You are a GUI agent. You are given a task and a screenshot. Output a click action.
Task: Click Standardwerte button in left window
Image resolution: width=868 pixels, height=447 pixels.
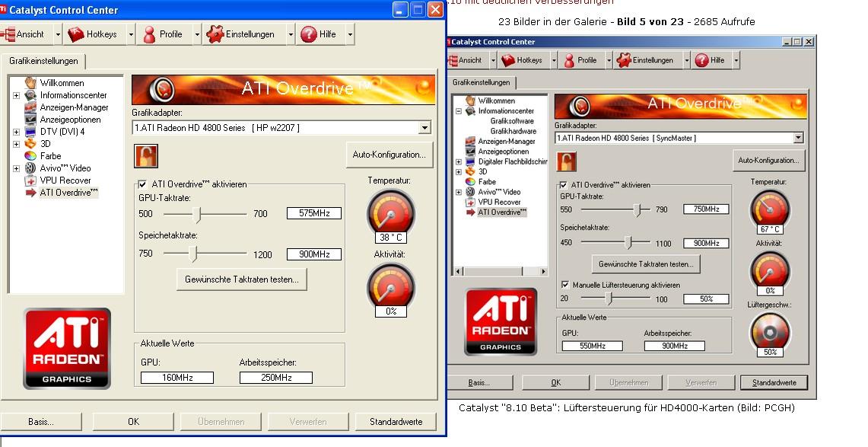[x=396, y=422]
